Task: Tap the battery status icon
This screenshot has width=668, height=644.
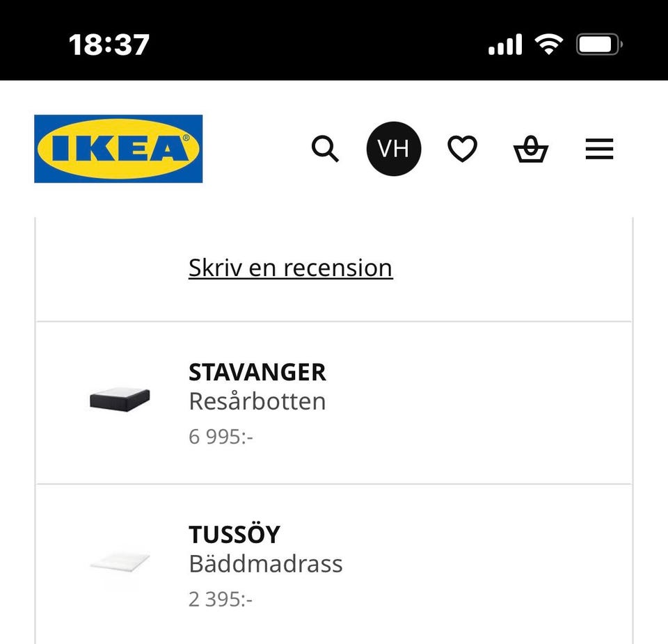Action: click(x=598, y=45)
